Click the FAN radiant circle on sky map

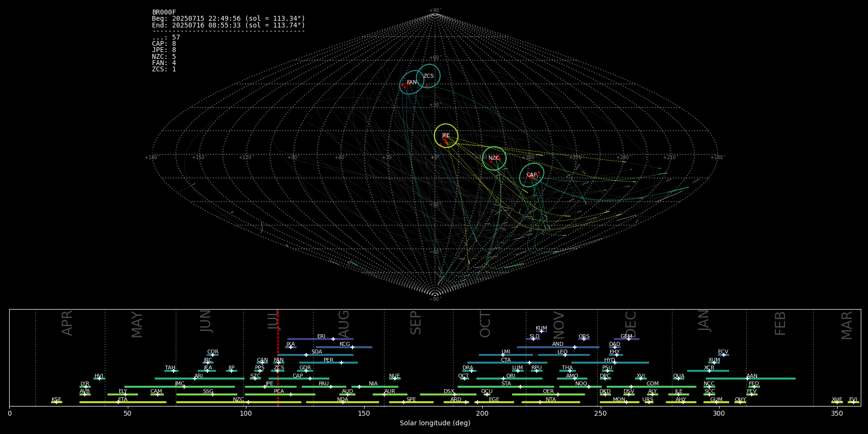coord(411,82)
